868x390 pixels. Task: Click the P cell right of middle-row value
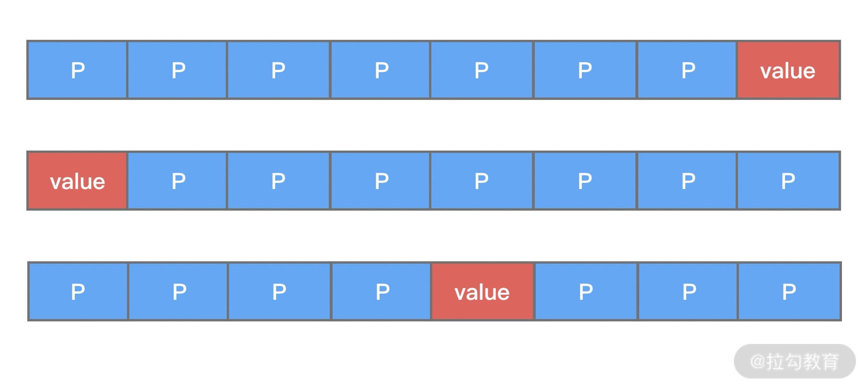[177, 181]
